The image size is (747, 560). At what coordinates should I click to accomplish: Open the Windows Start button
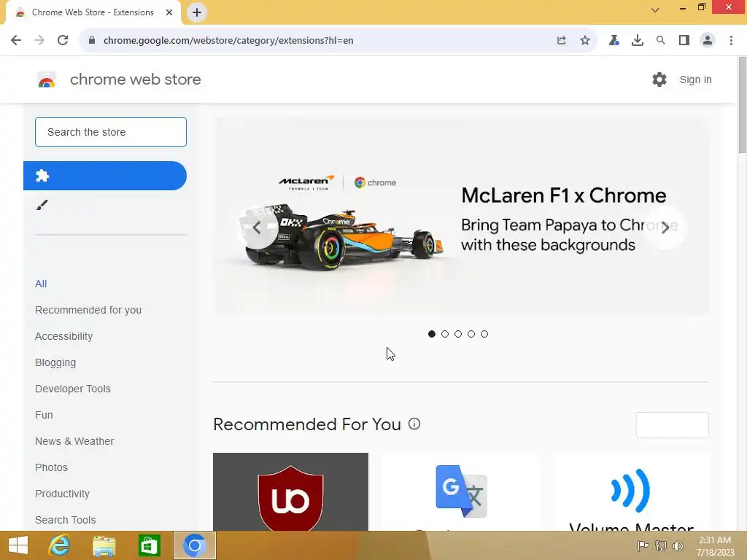tap(18, 545)
